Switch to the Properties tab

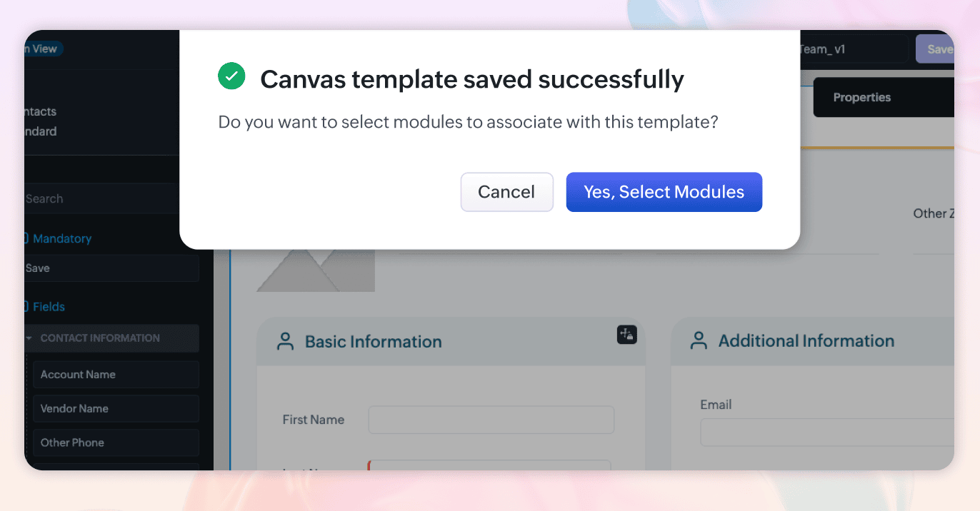coord(862,97)
